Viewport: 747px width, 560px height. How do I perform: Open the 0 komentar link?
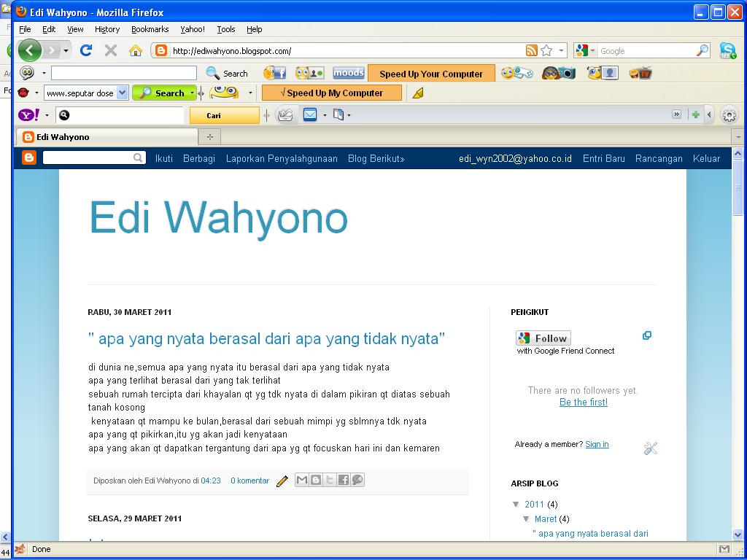pyautogui.click(x=249, y=481)
